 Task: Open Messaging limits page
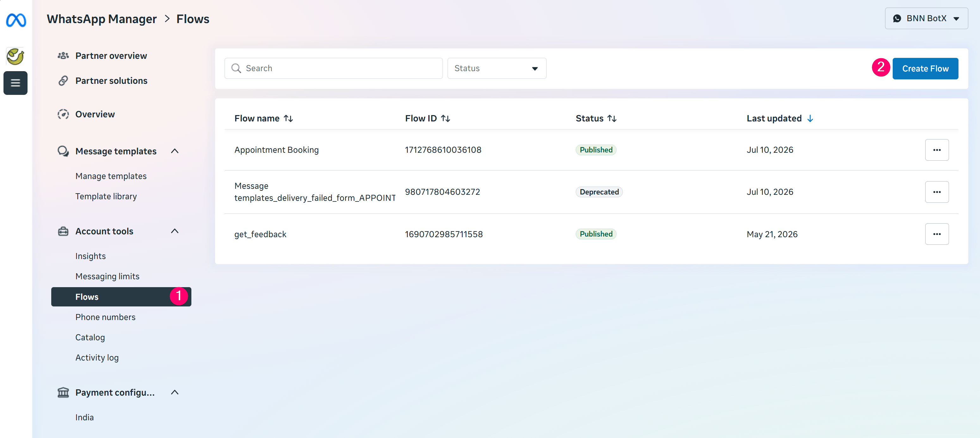[107, 276]
